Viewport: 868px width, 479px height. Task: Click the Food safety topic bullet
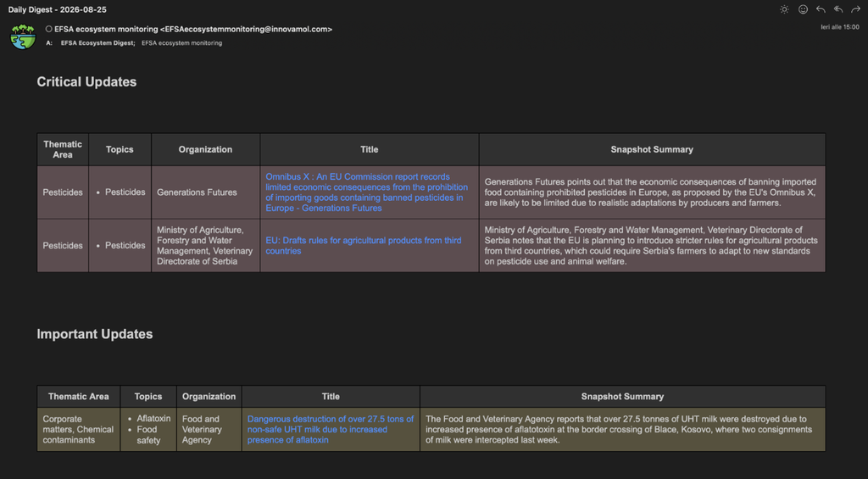point(149,435)
